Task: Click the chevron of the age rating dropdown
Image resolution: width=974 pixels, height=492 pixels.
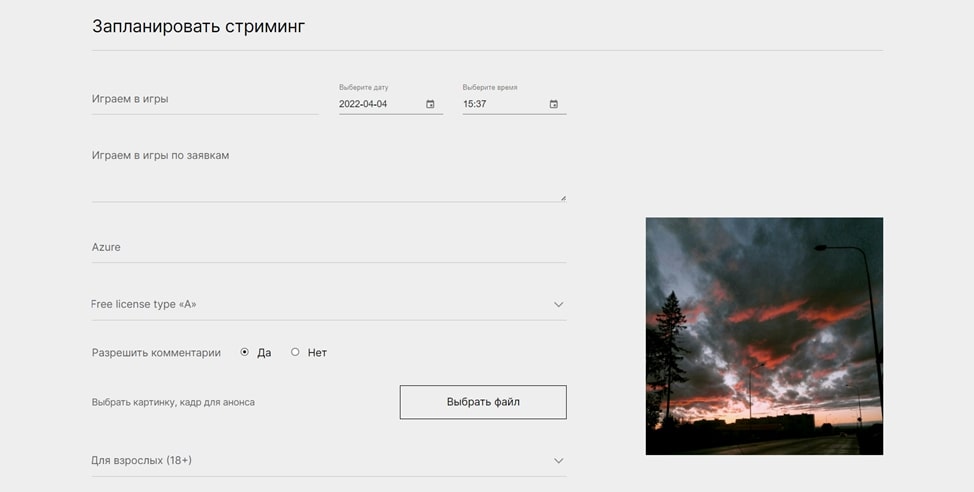Action: click(558, 461)
